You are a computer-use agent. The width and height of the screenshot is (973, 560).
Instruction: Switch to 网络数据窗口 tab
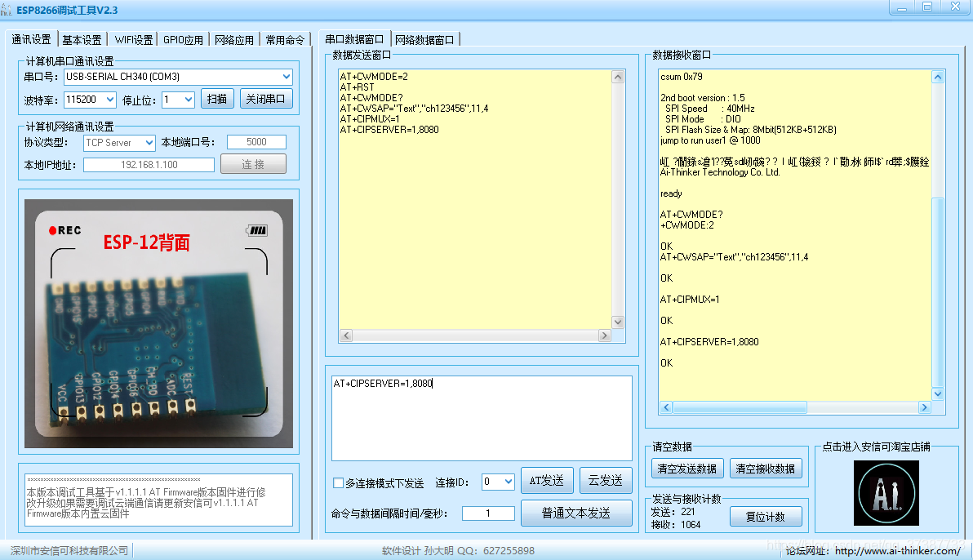pyautogui.click(x=424, y=40)
